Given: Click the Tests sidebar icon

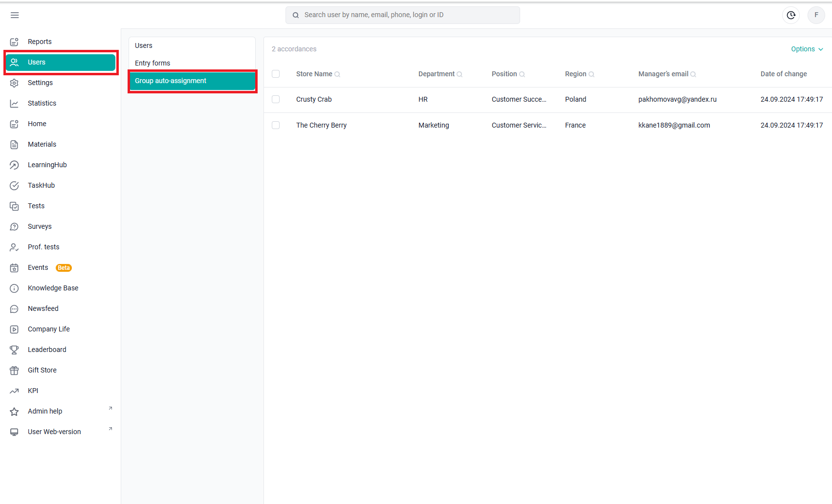Looking at the screenshot, I should [14, 206].
